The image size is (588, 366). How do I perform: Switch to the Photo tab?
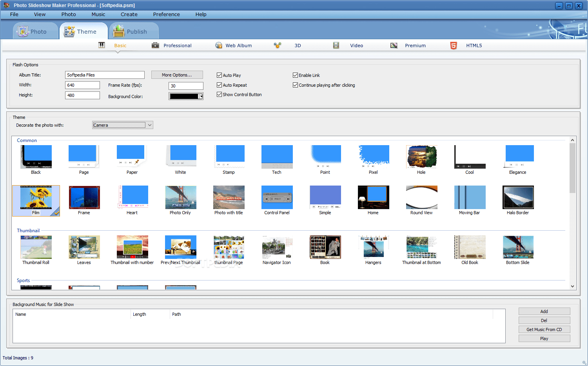coord(35,31)
